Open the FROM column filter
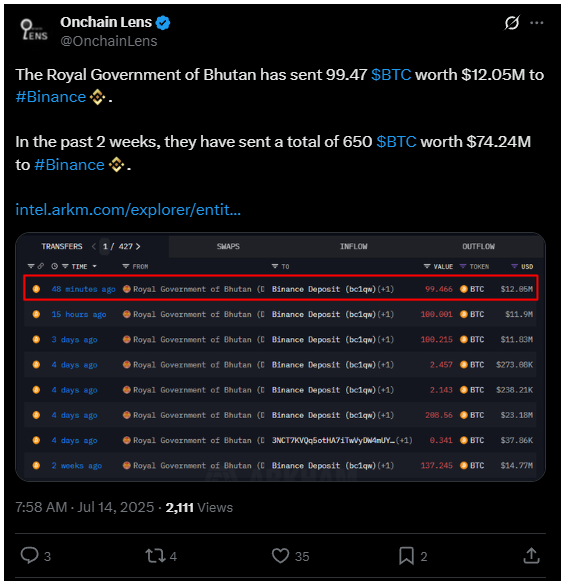 click(126, 266)
